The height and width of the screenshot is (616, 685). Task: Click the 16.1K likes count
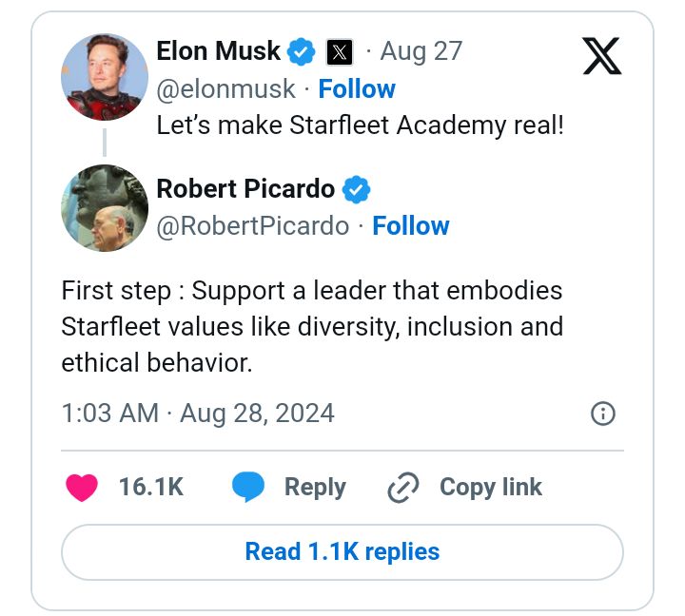coord(150,488)
